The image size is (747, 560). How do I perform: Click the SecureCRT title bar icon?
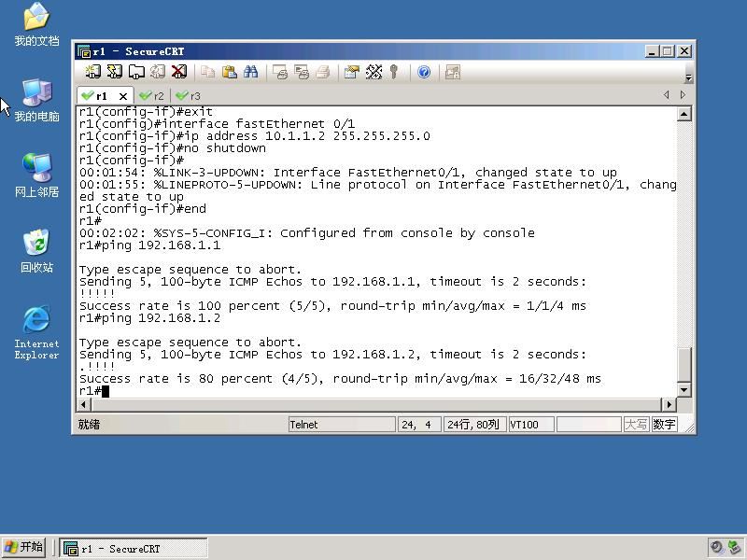84,51
